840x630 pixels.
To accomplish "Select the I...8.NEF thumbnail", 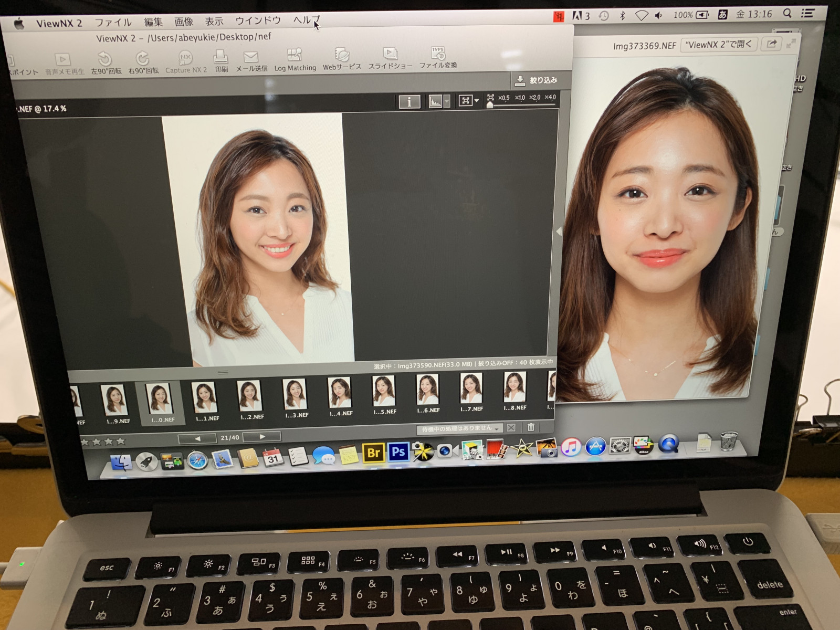I will (x=514, y=390).
